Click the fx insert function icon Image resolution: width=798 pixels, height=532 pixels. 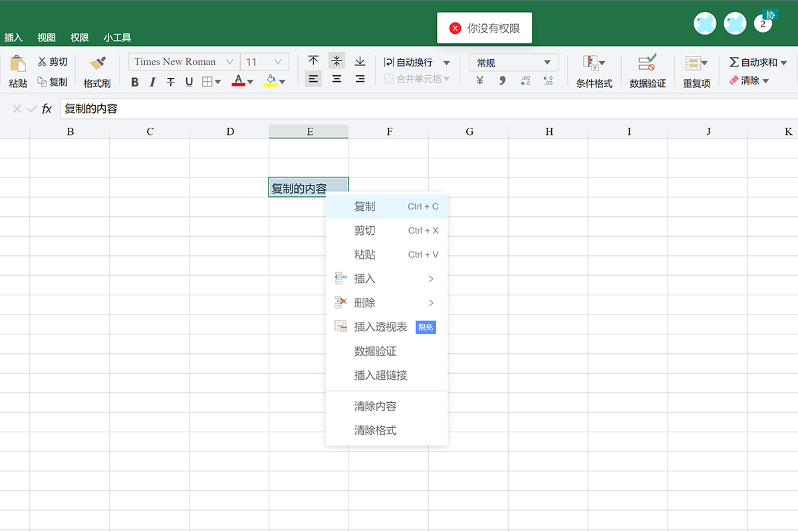47,109
